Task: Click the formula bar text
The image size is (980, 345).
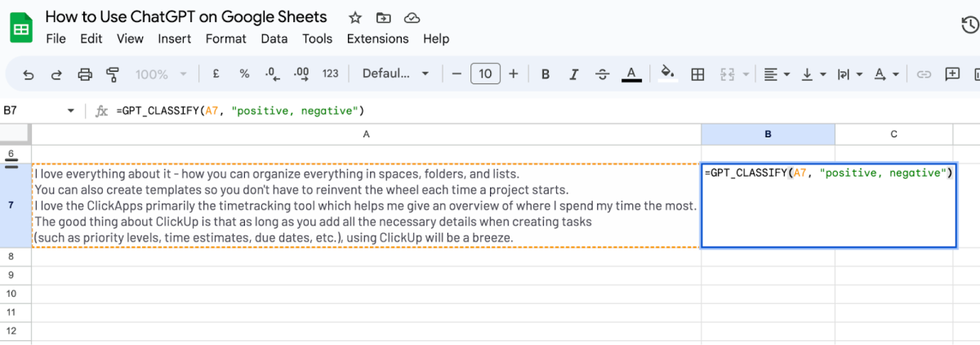Action: pos(240,110)
